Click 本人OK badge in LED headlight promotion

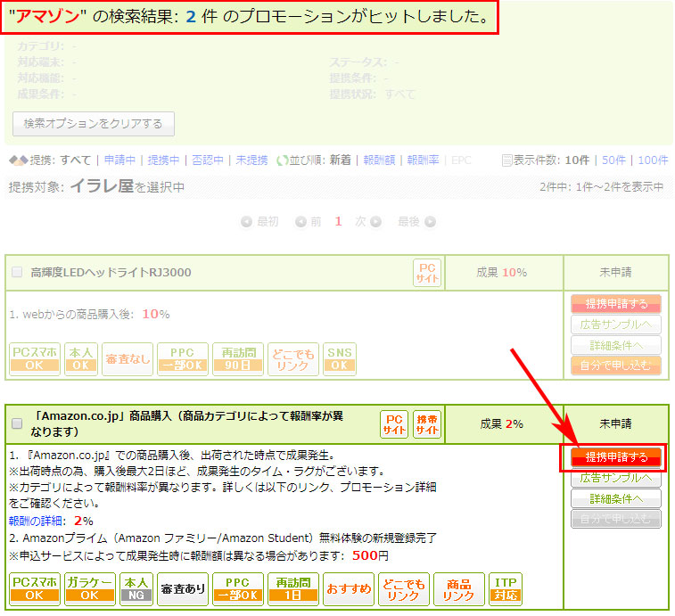click(81, 359)
